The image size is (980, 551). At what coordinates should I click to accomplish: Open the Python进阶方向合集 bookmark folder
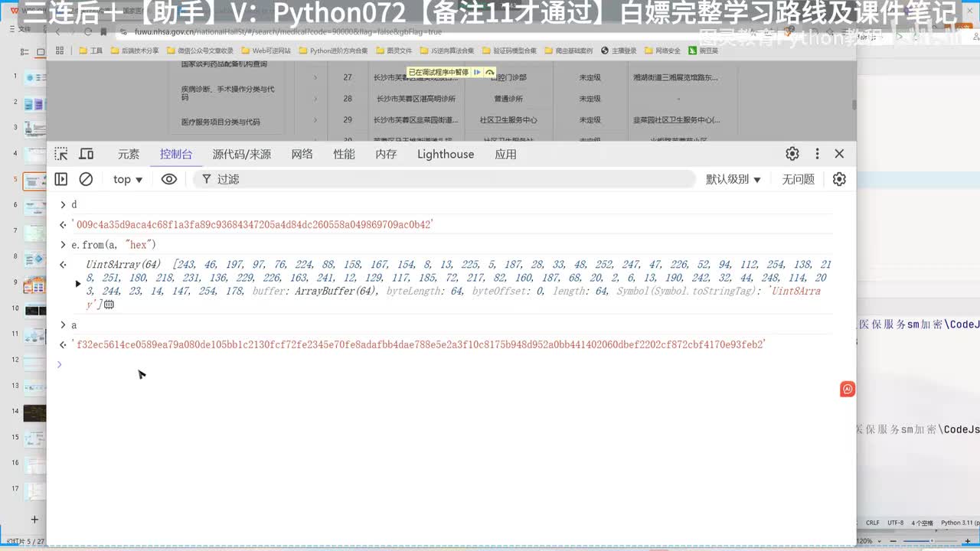[334, 51]
